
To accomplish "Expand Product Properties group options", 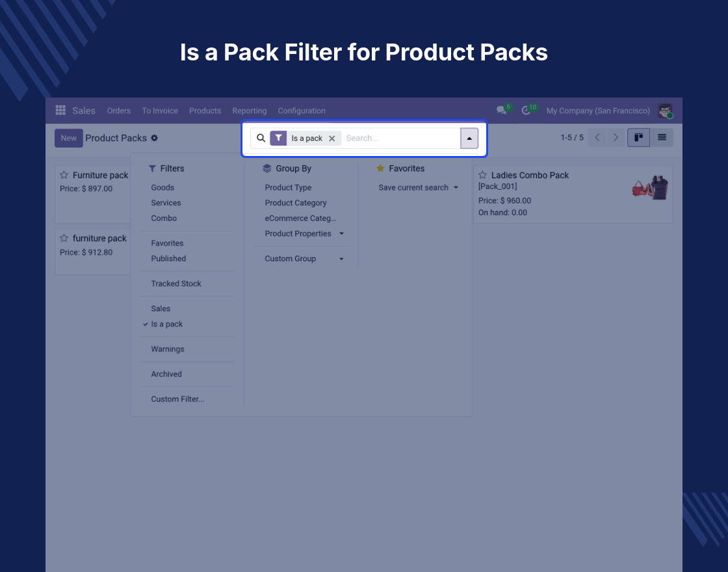I will [304, 233].
